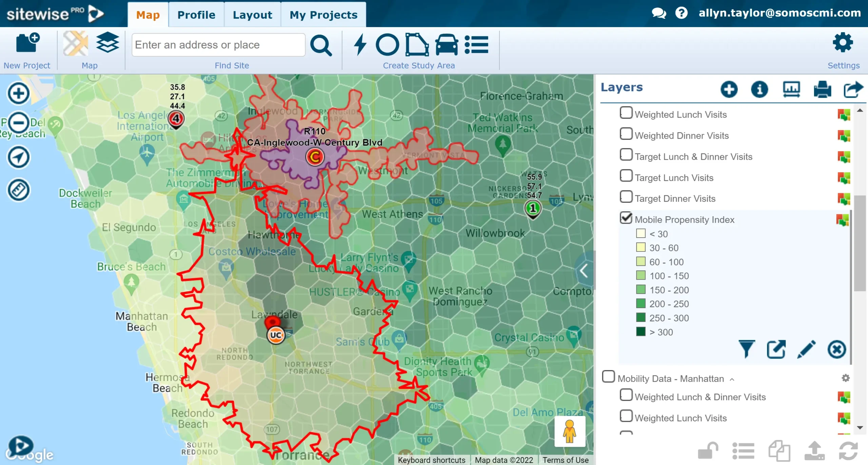
Task: Click the '< 30' legend color swatch
Action: pos(640,233)
